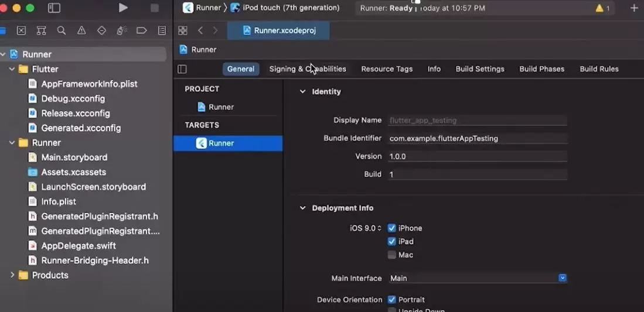644x312 pixels.
Task: Open Generated.xcconfig
Action: tap(81, 128)
